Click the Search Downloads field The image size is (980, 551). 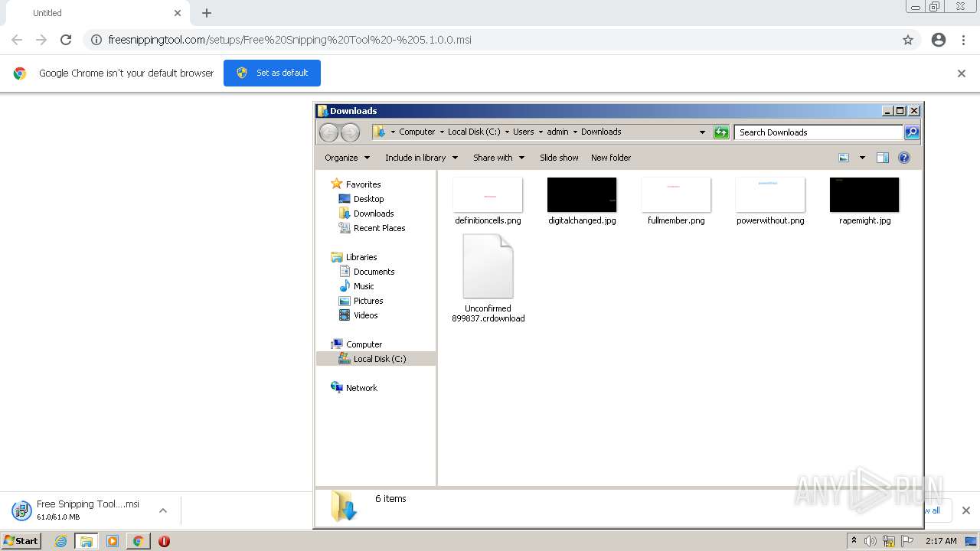tap(818, 132)
